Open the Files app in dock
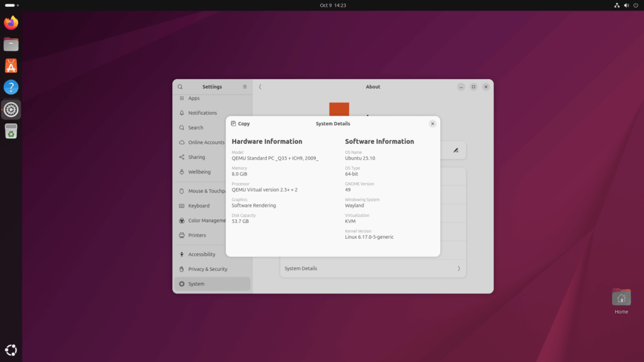The height and width of the screenshot is (362, 644). click(x=11, y=45)
